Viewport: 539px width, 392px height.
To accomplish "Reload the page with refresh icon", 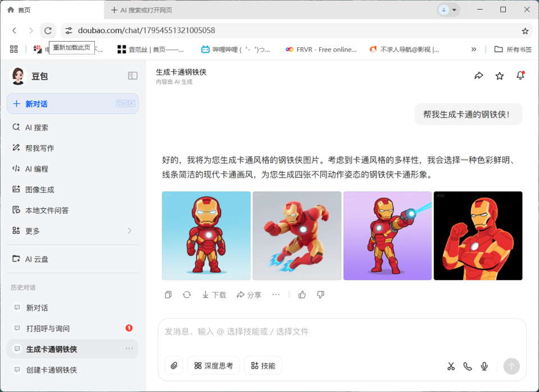I will click(x=48, y=30).
